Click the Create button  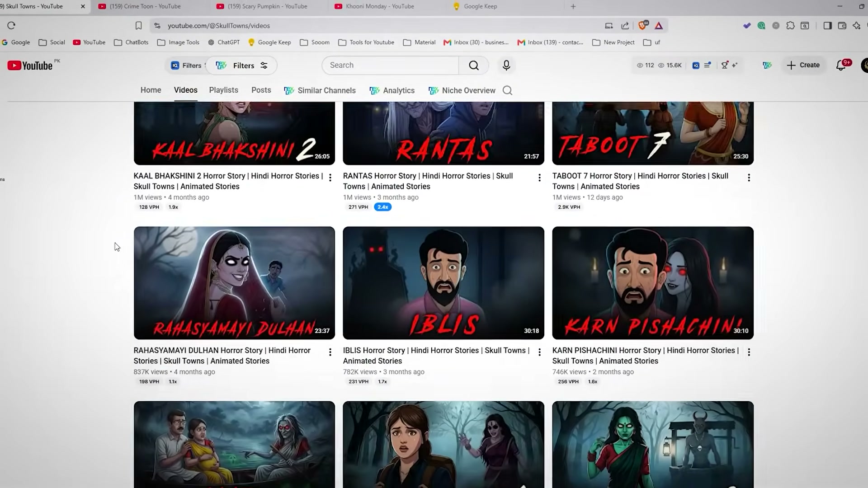803,66
